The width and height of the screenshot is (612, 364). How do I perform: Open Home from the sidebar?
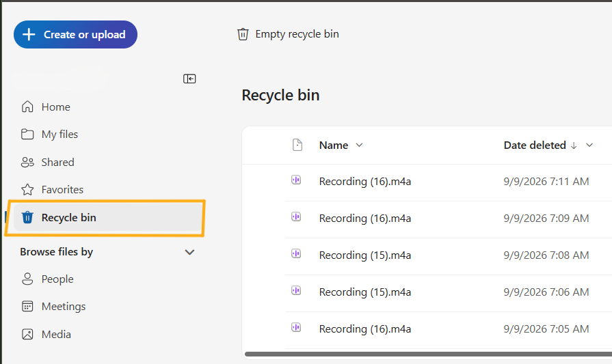point(46,107)
